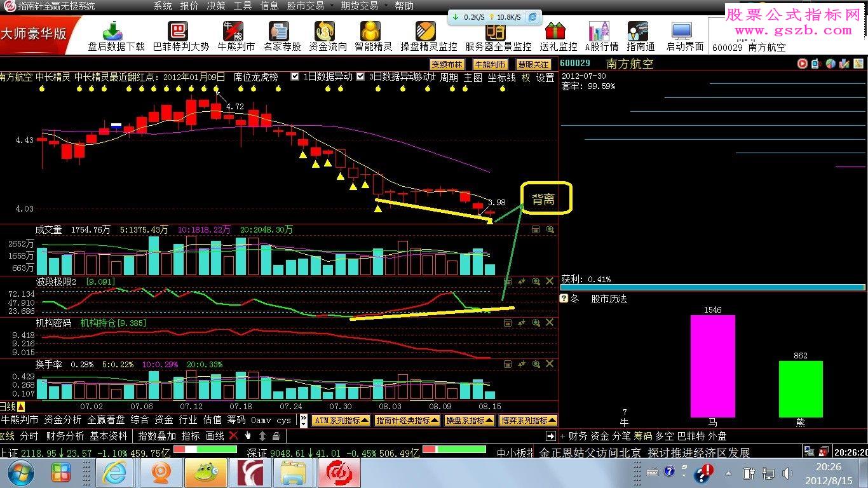Click the lock icon in drawing toolbar

(276, 436)
